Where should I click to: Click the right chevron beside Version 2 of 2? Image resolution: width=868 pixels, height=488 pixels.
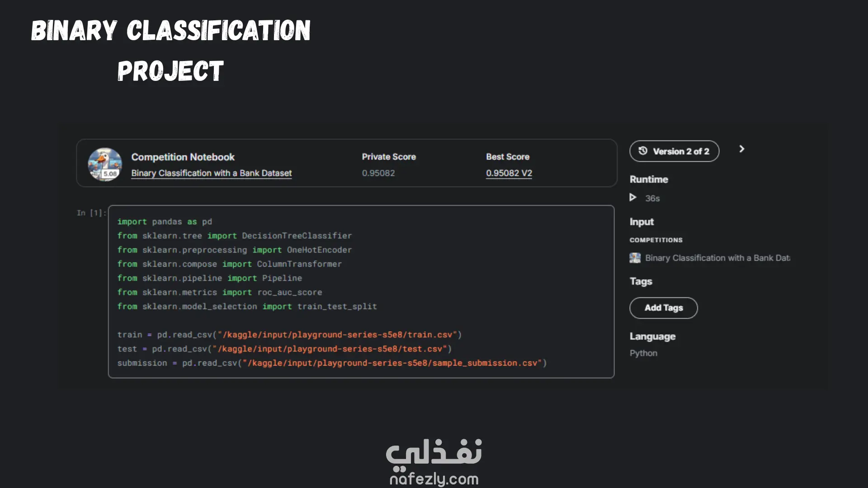point(741,149)
